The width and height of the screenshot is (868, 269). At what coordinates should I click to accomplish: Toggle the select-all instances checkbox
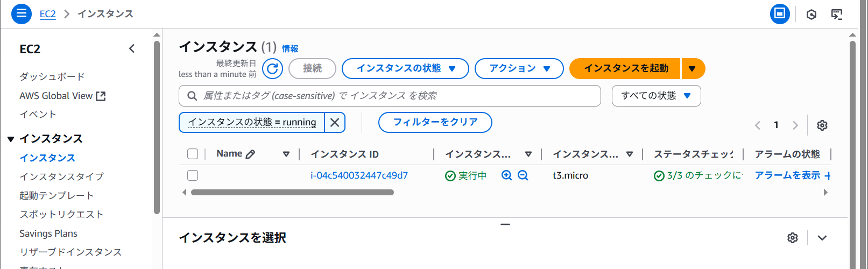pyautogui.click(x=193, y=154)
